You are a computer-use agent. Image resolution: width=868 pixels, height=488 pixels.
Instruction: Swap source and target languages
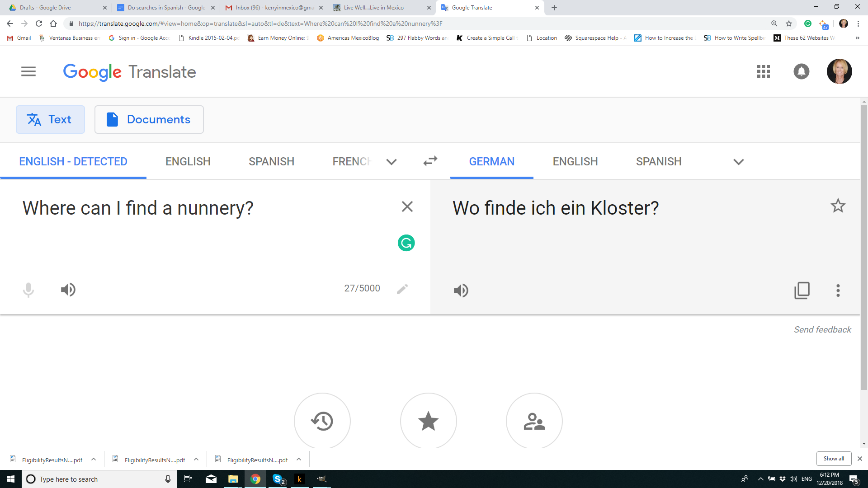(x=430, y=161)
